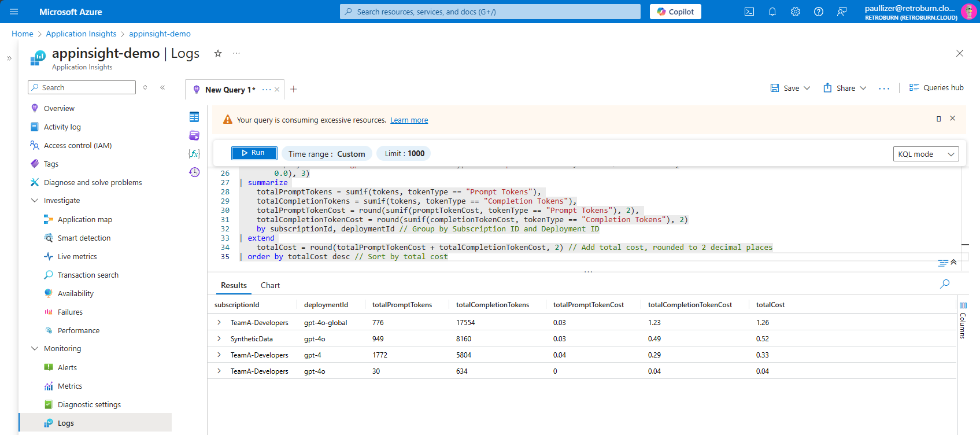Sort by totalCost column header
980x435 pixels.
point(770,305)
